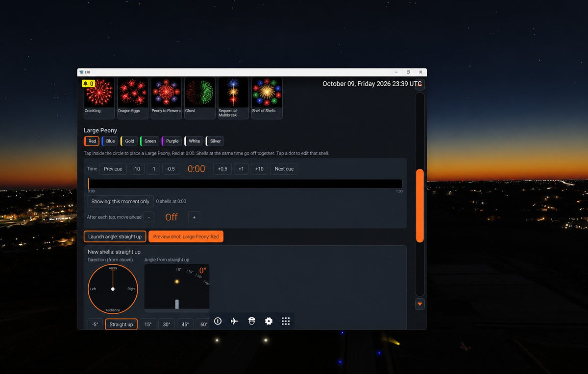Step time forward by +0.5

point(222,169)
